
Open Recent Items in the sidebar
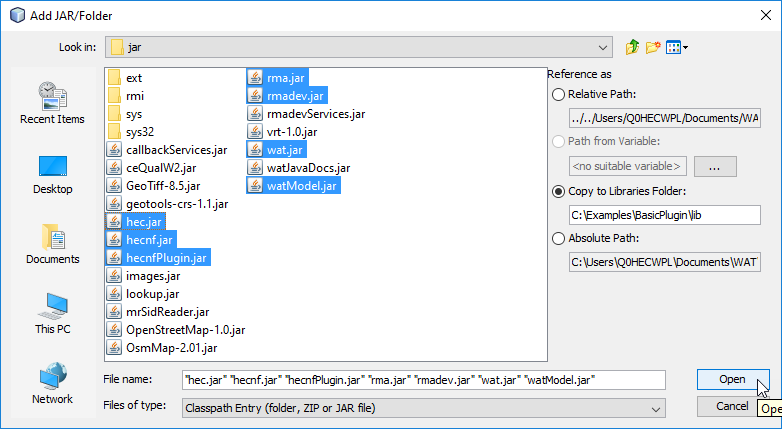pyautogui.click(x=52, y=103)
